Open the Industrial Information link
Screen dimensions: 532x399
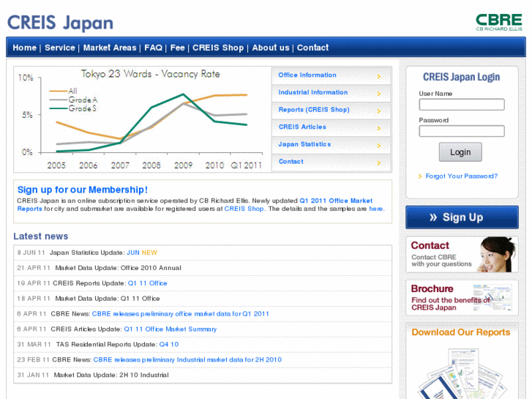tap(312, 92)
